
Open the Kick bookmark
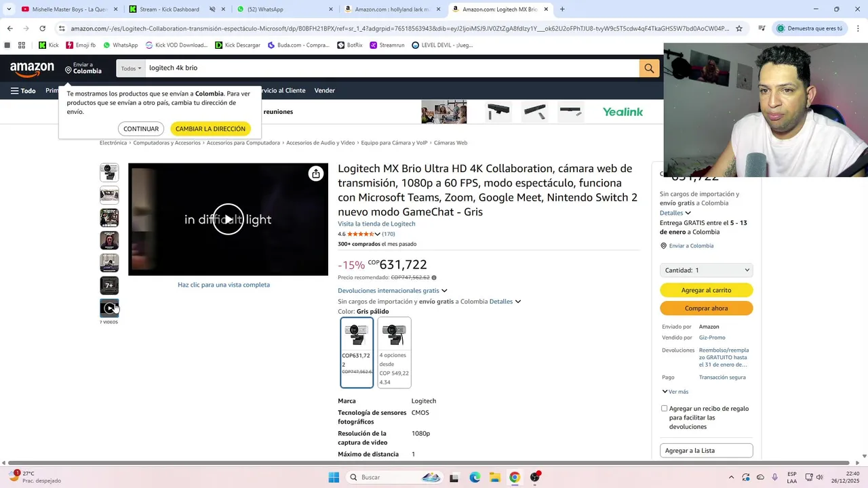pyautogui.click(x=49, y=45)
